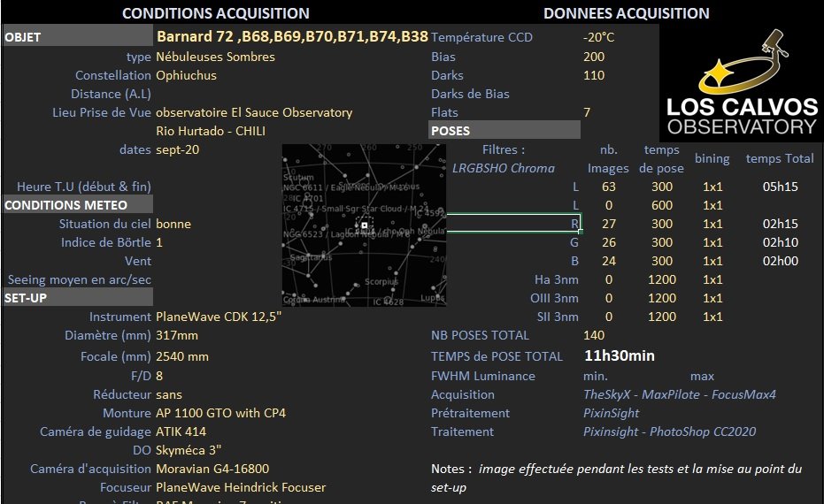This screenshot has height=504, width=824.
Task: Select the R filter cell highlighted in green
Action: [513, 223]
